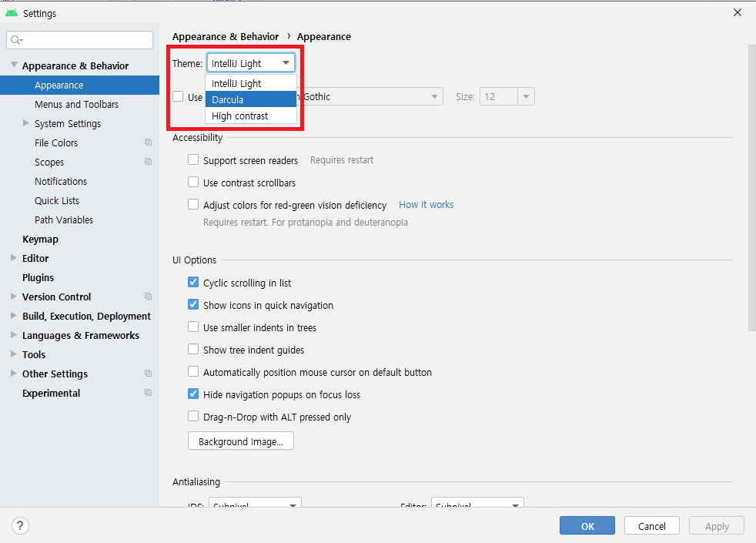756x543 pixels.
Task: Expand the Editor settings node
Action: 14,258
